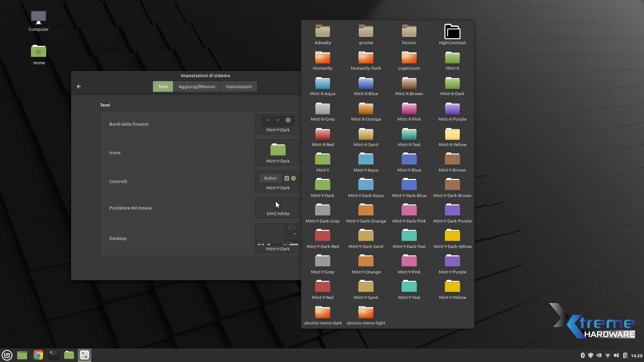
Task: Switch to the Aggiungi/Rimuovi tab
Action: [x=197, y=86]
